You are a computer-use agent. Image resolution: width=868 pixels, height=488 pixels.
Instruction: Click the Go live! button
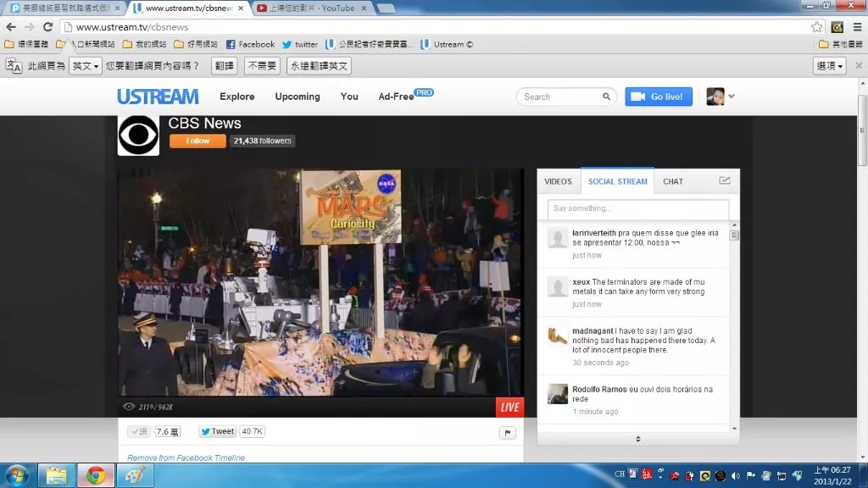click(x=659, y=97)
